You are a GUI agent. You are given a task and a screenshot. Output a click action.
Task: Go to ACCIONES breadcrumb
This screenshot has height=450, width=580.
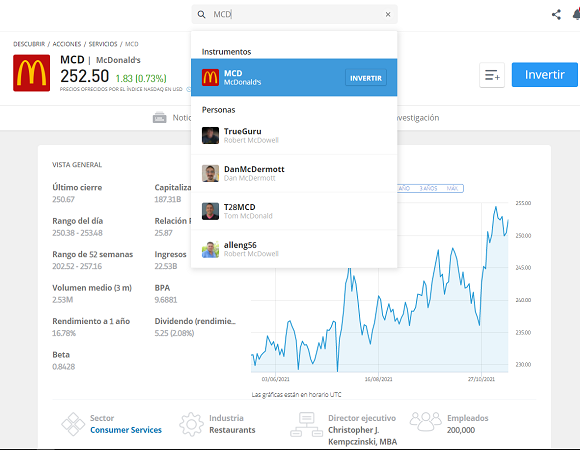click(x=67, y=44)
